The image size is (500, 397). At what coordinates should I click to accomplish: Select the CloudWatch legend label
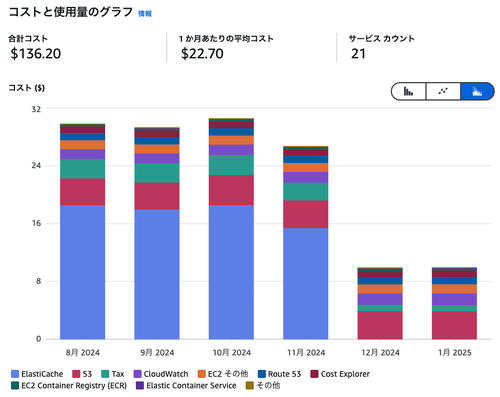pyautogui.click(x=166, y=374)
